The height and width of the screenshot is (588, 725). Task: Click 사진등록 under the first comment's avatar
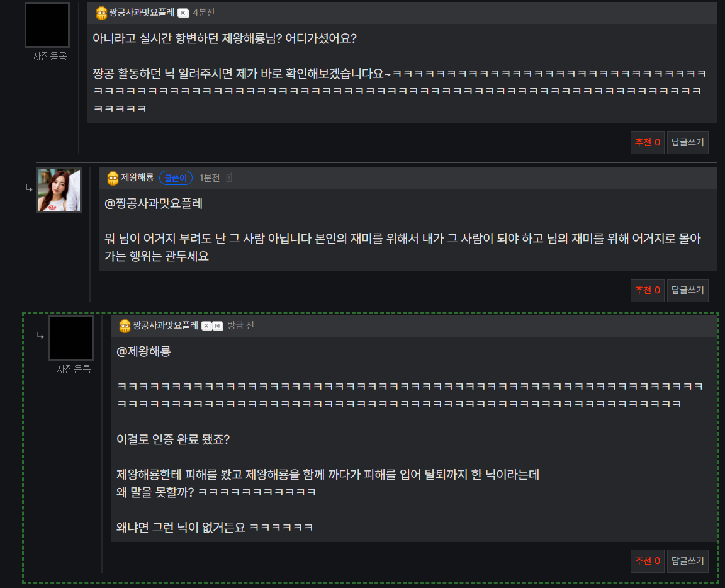click(50, 57)
